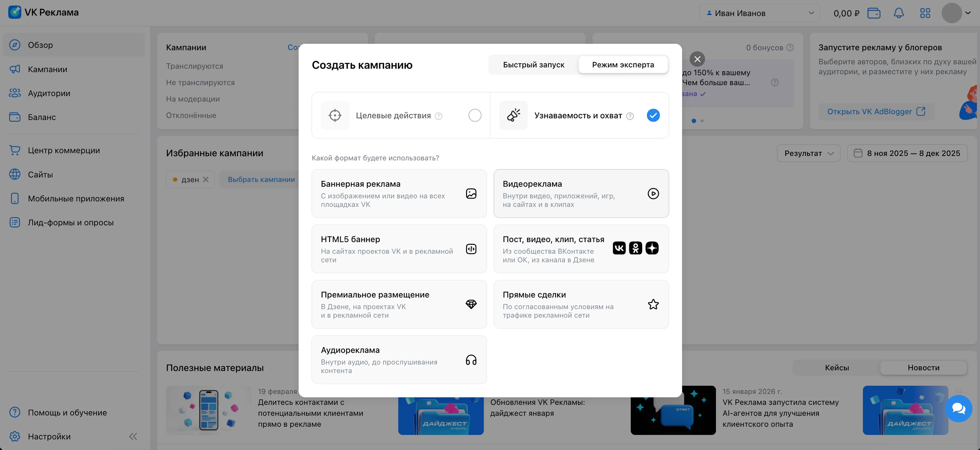980x450 pixels.
Task: Remove the дзен campaign chip
Action: point(206,179)
